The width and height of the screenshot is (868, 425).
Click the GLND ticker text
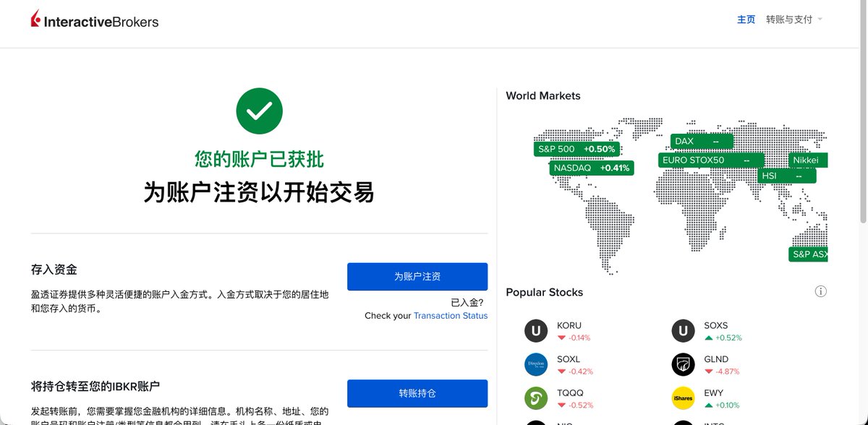pos(716,359)
